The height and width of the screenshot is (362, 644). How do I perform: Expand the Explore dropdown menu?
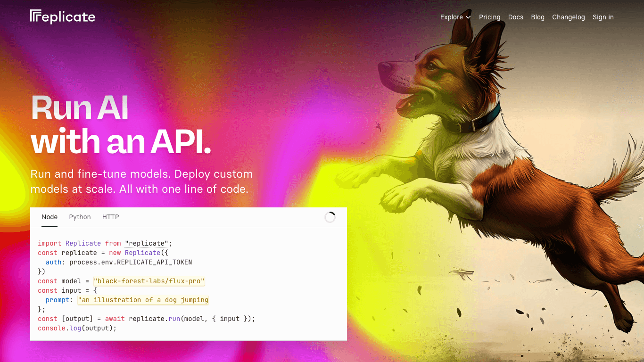455,17
